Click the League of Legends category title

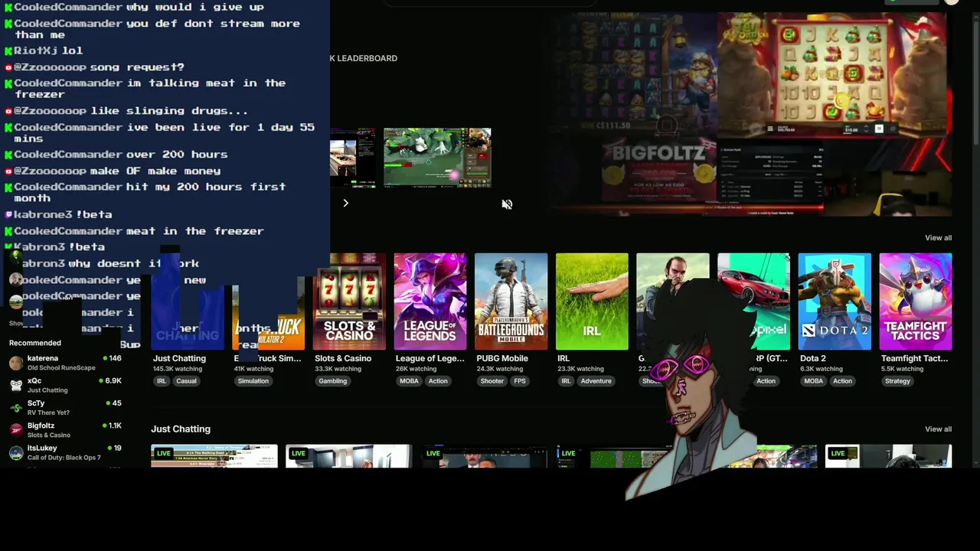click(x=430, y=358)
